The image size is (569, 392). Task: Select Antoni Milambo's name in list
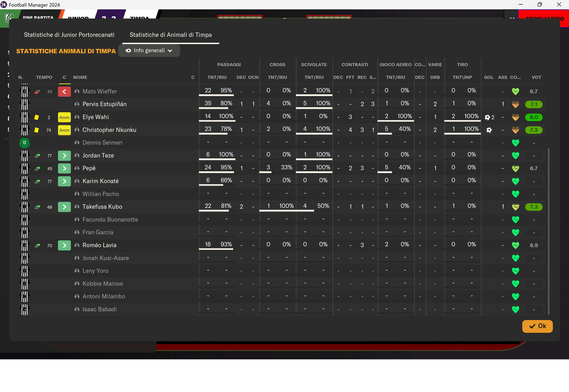pyautogui.click(x=104, y=296)
